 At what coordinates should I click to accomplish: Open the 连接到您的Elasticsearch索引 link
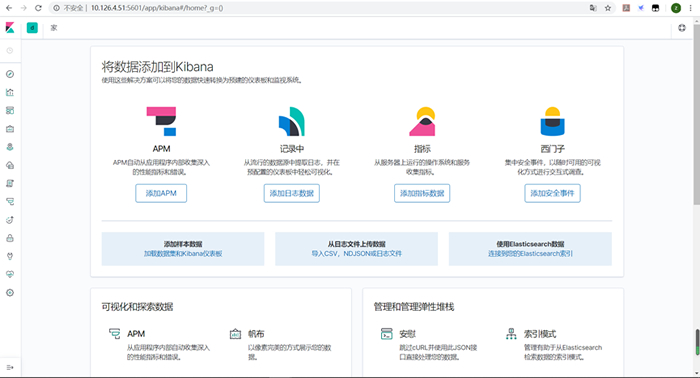530,253
